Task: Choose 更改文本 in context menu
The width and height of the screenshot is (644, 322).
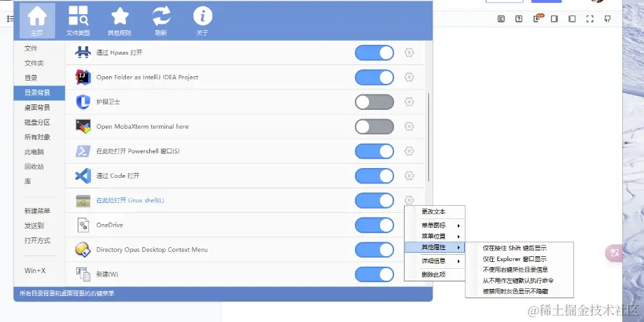Action: coord(435,212)
